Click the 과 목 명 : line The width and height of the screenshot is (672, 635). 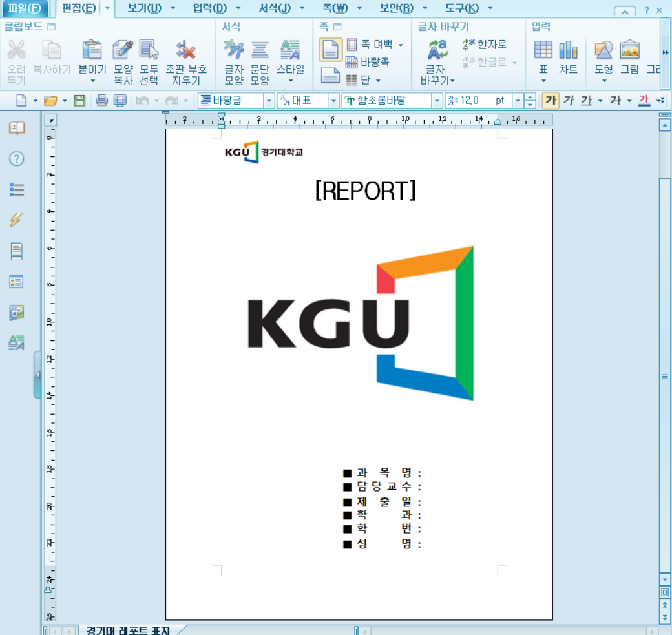click(x=383, y=473)
